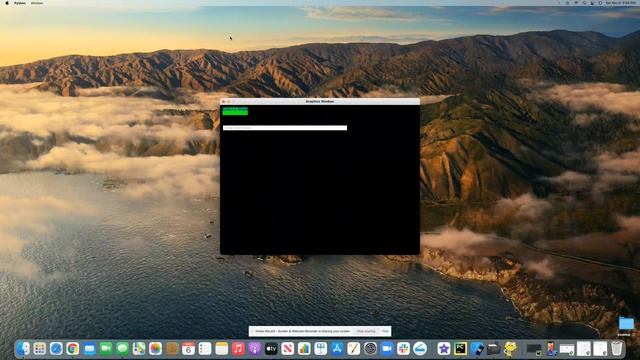Open the Apple menu

click(7, 3)
